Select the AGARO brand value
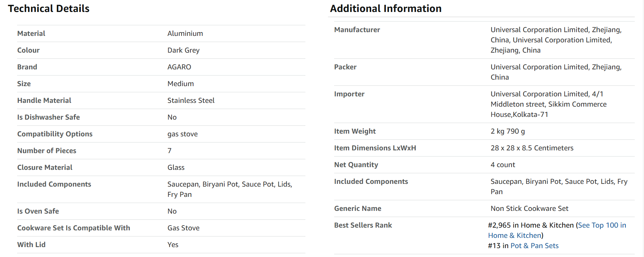 pos(179,67)
